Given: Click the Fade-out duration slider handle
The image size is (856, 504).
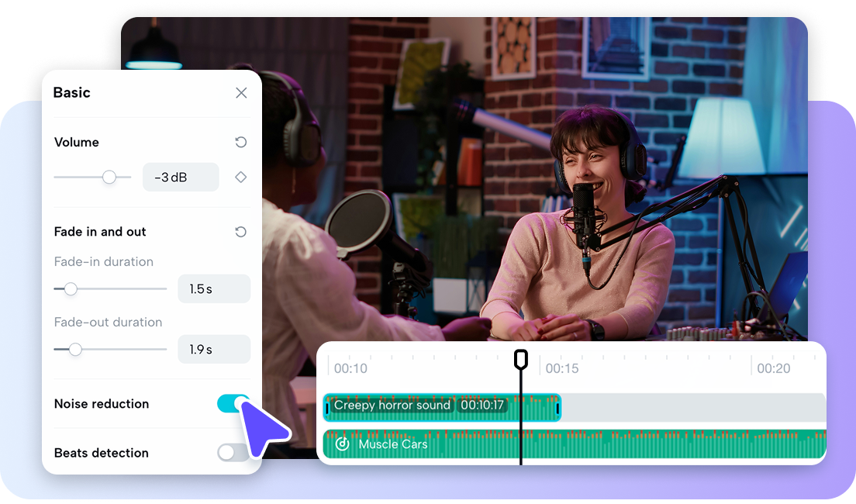Looking at the screenshot, I should click(x=75, y=350).
